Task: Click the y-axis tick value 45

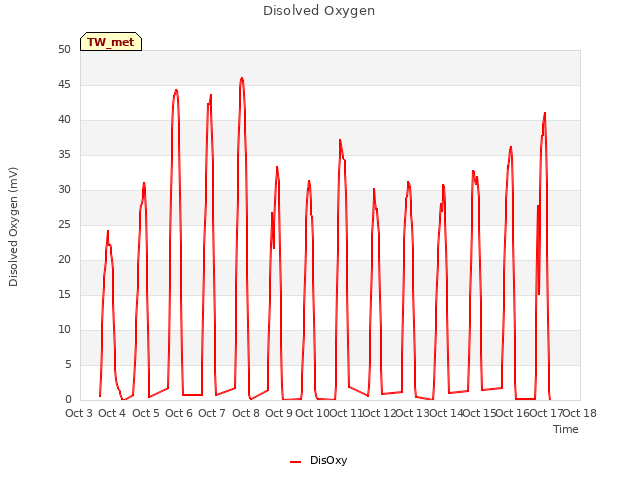Action: [64, 85]
